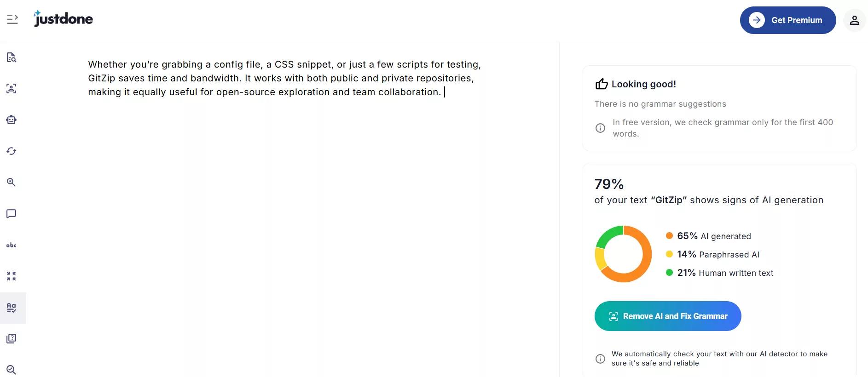Click the info icon near AI detector note
This screenshot has height=377, width=868.
[x=600, y=359]
